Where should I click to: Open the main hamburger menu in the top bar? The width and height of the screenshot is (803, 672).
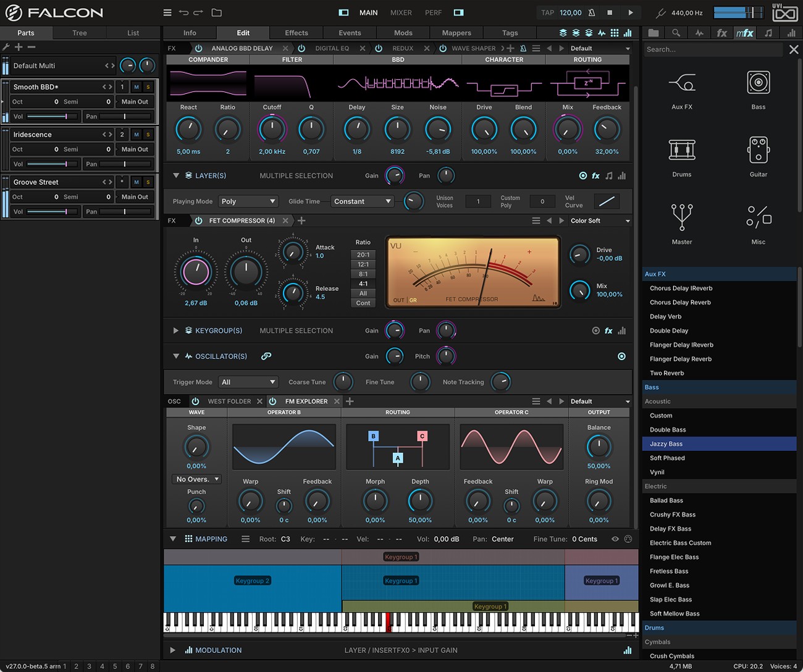167,12
